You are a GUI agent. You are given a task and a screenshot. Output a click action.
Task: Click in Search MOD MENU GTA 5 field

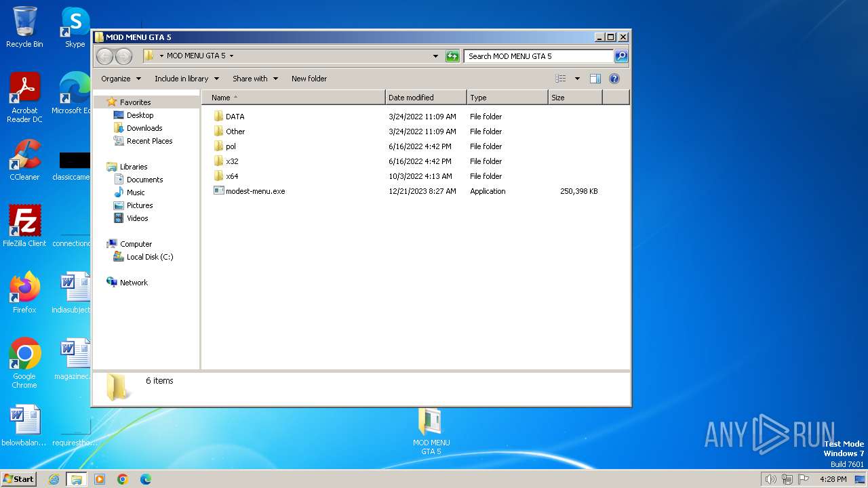(x=539, y=56)
